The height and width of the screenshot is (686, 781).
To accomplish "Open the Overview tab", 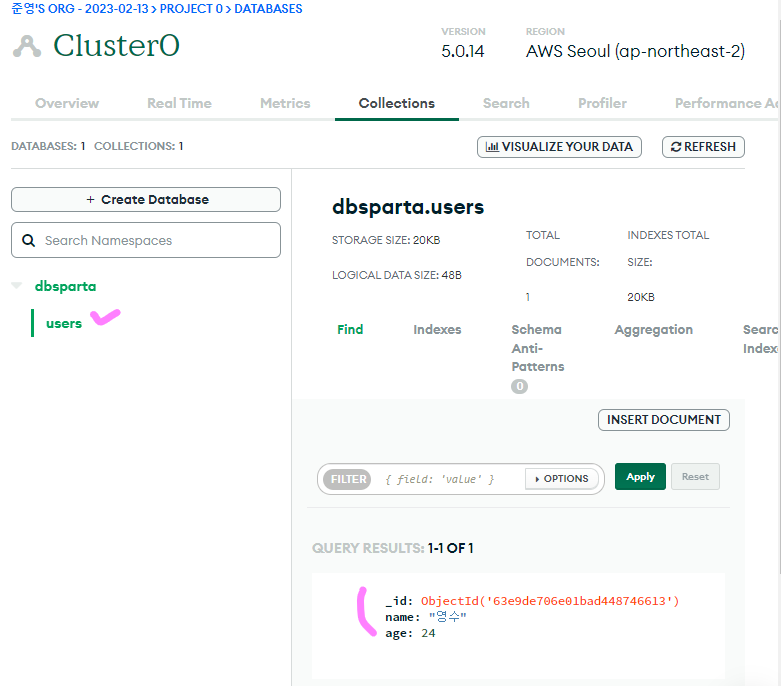I will [67, 103].
